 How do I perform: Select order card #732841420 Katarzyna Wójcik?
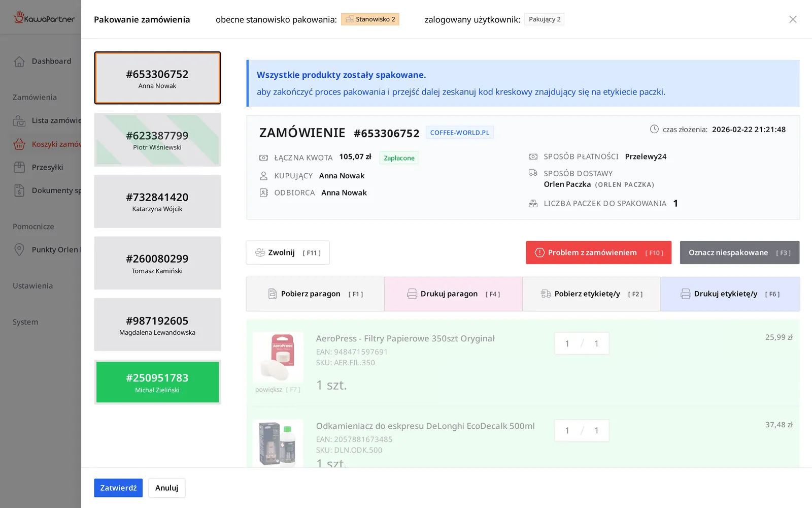point(157,202)
